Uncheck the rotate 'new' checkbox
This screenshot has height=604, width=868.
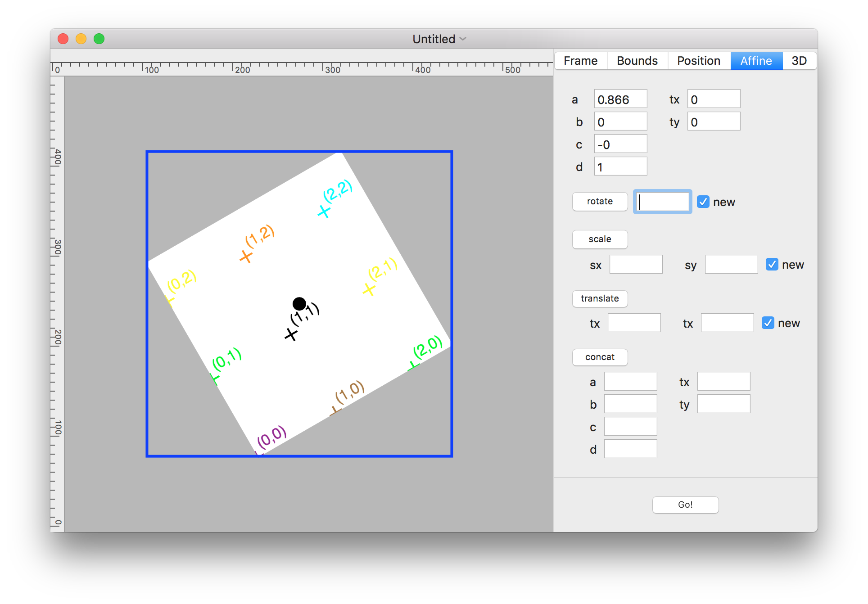click(x=703, y=202)
